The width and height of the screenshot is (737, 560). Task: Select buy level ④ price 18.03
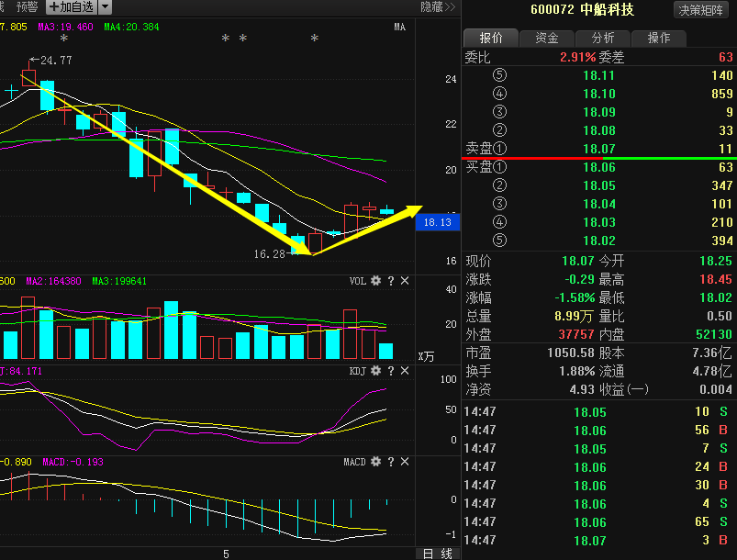pyautogui.click(x=598, y=222)
